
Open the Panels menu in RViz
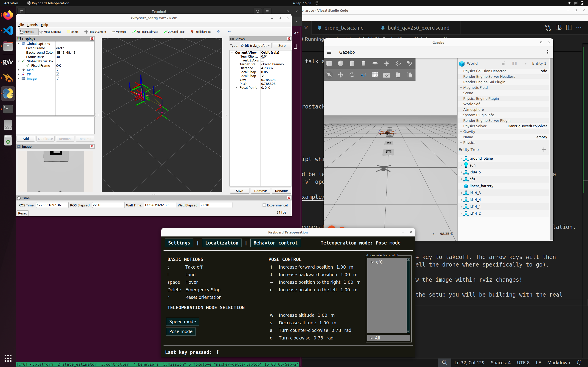[32, 25]
